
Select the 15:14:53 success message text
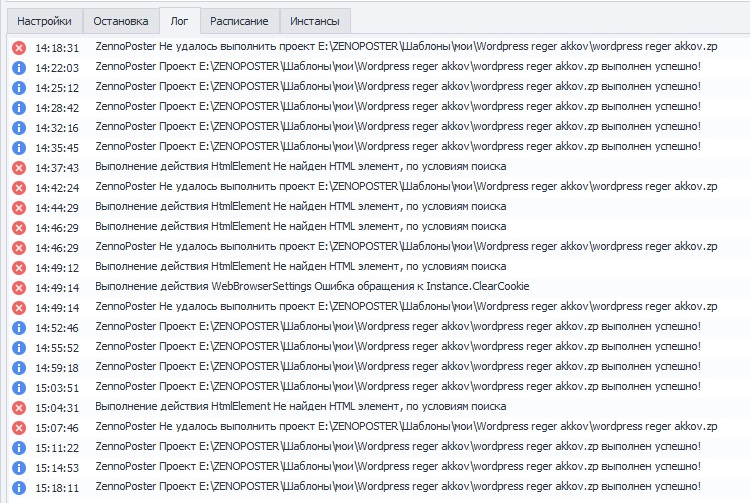(398, 466)
